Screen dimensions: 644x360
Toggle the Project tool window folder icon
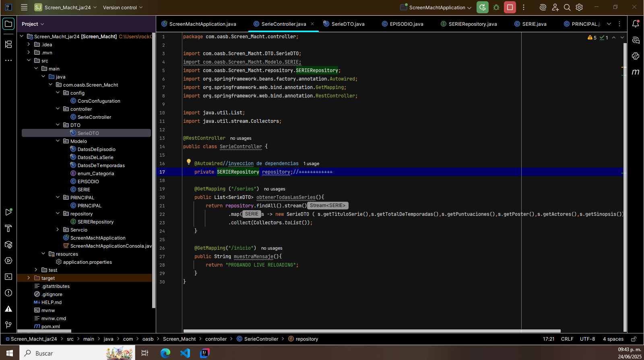tap(8, 24)
